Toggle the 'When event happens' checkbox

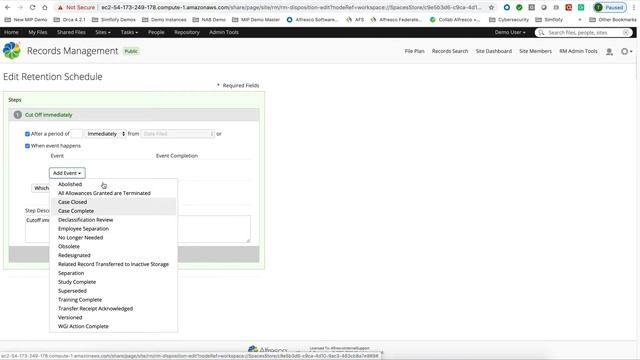(x=27, y=146)
